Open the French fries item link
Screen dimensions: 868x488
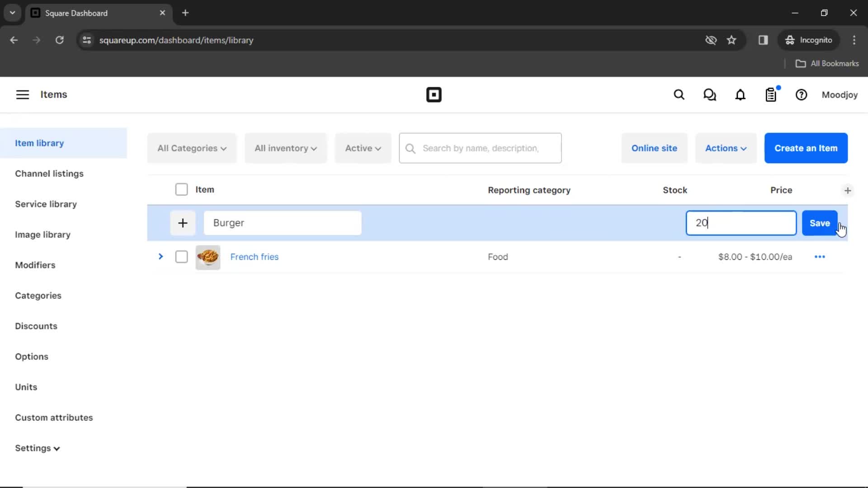(255, 257)
